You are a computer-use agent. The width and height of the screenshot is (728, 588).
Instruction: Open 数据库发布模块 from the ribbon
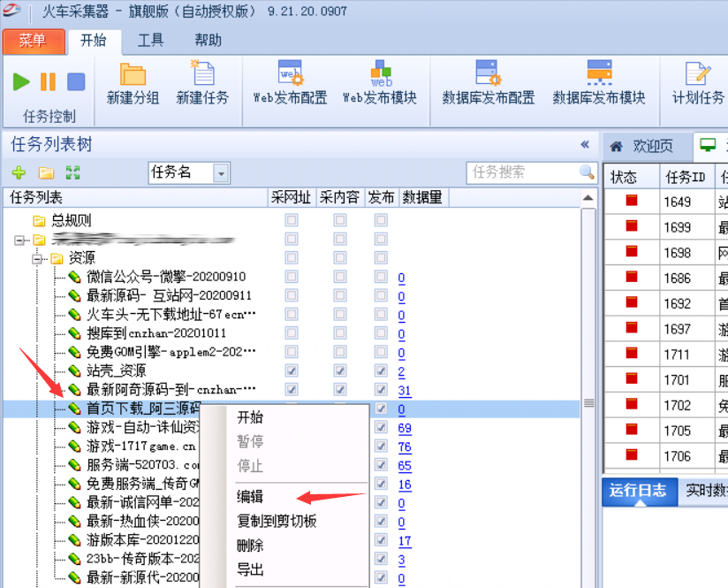[598, 74]
